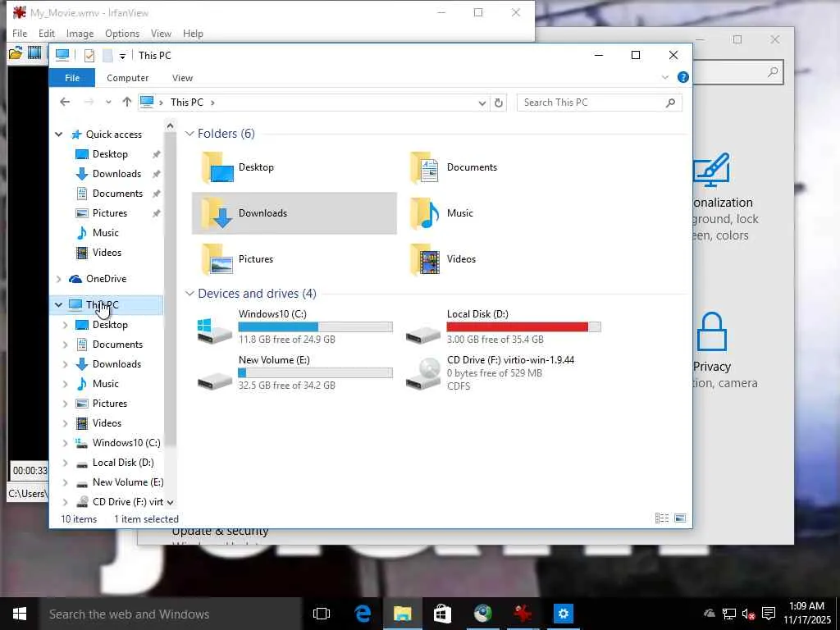
Task: Open the Windows Store from the taskbar
Action: (442, 614)
